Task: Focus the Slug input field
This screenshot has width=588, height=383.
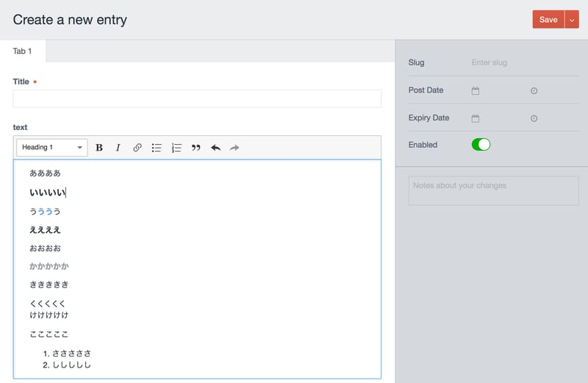Action: click(x=523, y=63)
